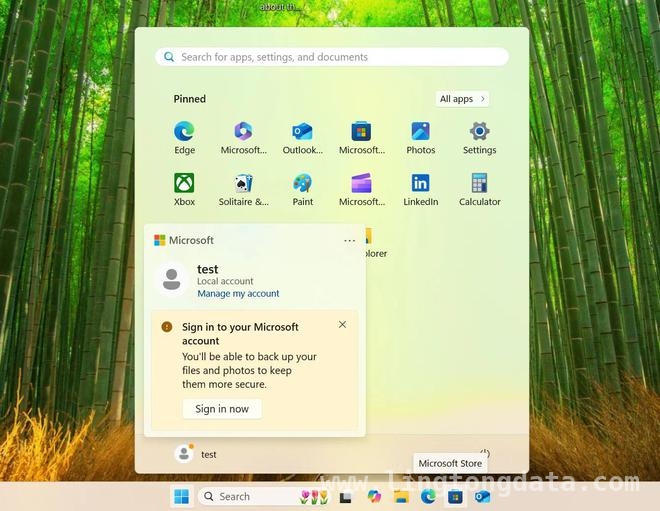Click the tulips search highlight icon

(314, 497)
